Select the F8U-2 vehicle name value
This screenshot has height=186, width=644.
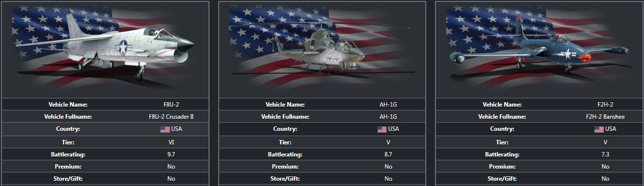[171, 104]
